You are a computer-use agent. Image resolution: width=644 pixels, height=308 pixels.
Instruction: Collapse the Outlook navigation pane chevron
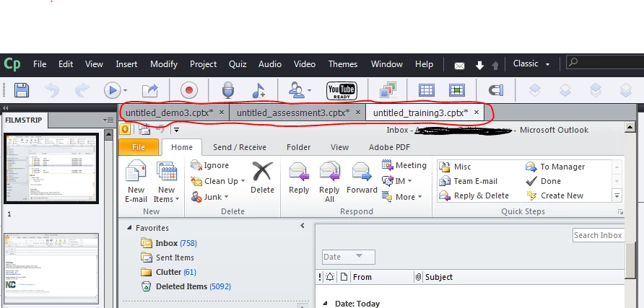click(x=303, y=226)
